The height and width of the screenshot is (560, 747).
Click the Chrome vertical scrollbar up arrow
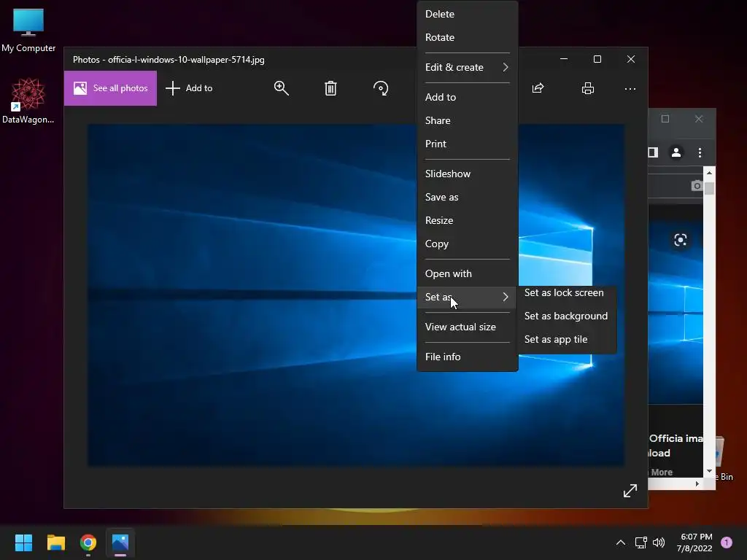709,173
